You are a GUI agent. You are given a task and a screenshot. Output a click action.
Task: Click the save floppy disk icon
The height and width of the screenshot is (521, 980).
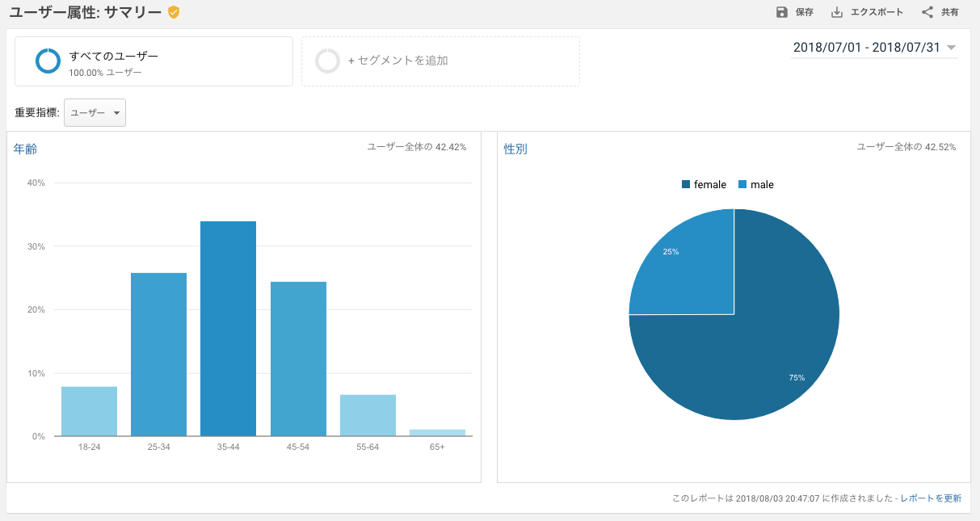(781, 12)
